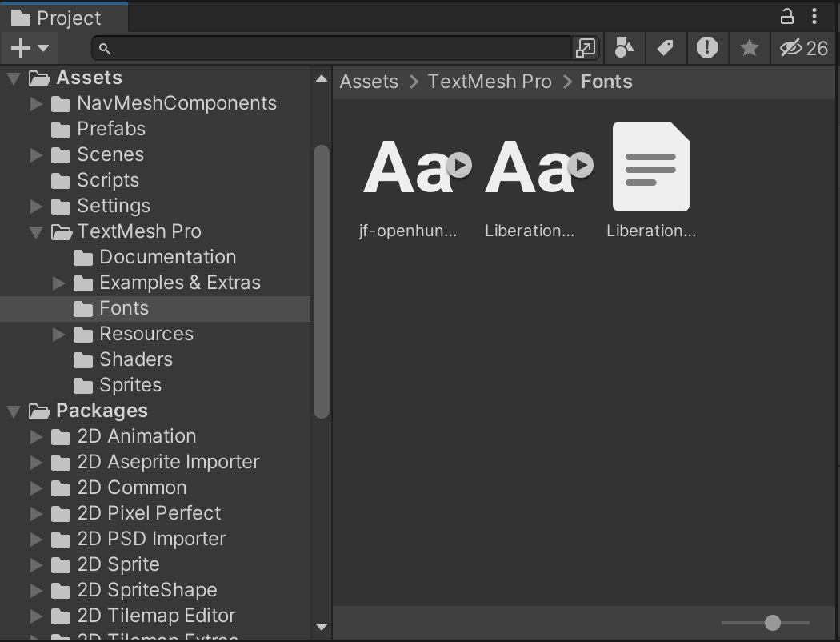Select the Liberation... text document file

click(x=651, y=167)
